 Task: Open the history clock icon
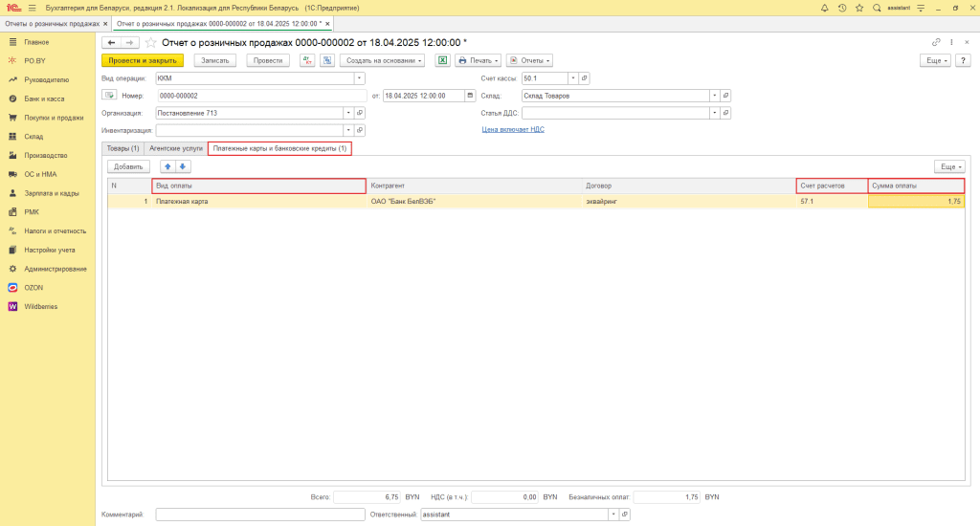tap(842, 8)
